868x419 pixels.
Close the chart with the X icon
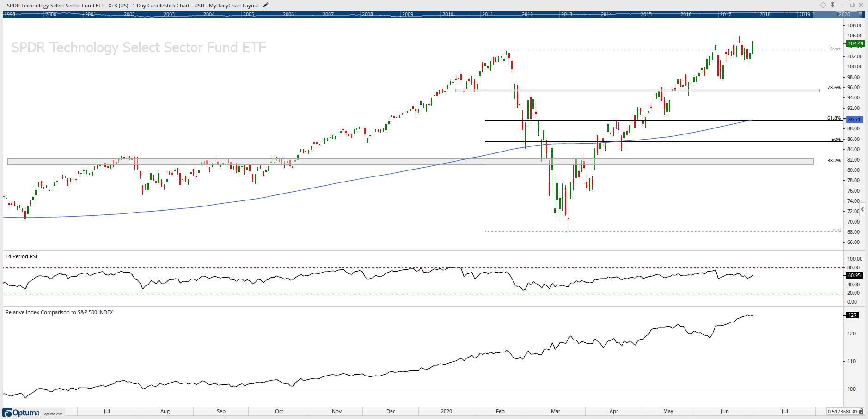coord(861,5)
